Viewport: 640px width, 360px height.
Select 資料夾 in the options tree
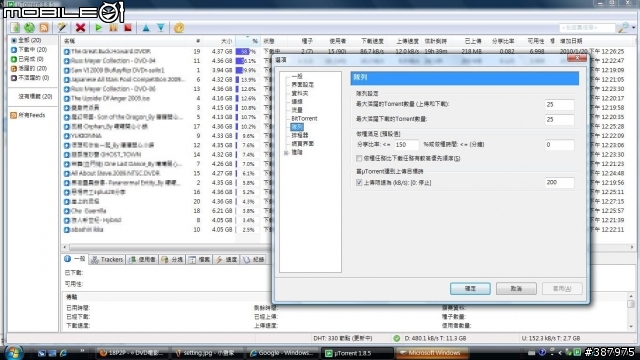pyautogui.click(x=300, y=93)
